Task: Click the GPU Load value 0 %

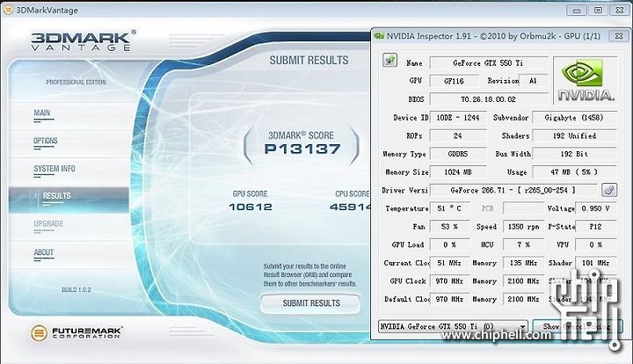Action: point(449,244)
